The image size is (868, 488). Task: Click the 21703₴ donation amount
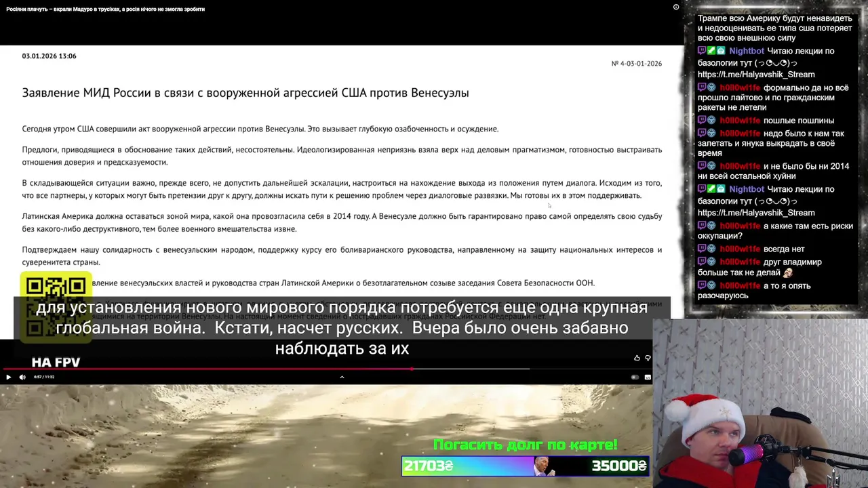pyautogui.click(x=429, y=466)
